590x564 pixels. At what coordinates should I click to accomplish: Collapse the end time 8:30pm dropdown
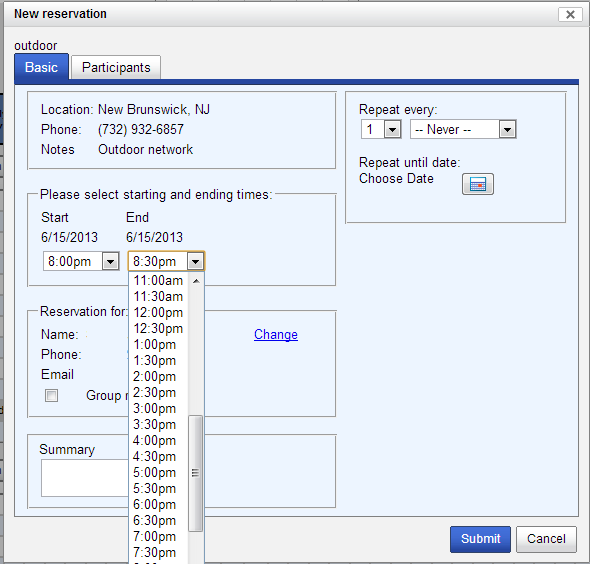196,261
